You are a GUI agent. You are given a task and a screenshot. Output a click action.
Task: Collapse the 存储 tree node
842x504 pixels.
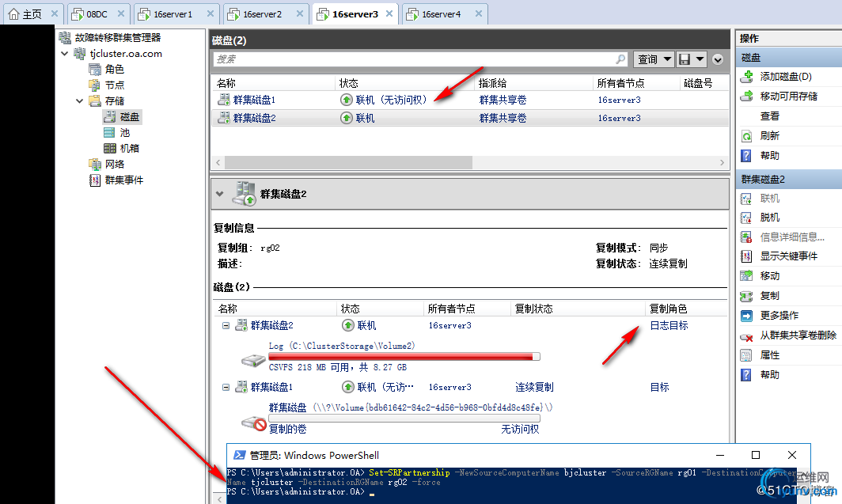(79, 101)
